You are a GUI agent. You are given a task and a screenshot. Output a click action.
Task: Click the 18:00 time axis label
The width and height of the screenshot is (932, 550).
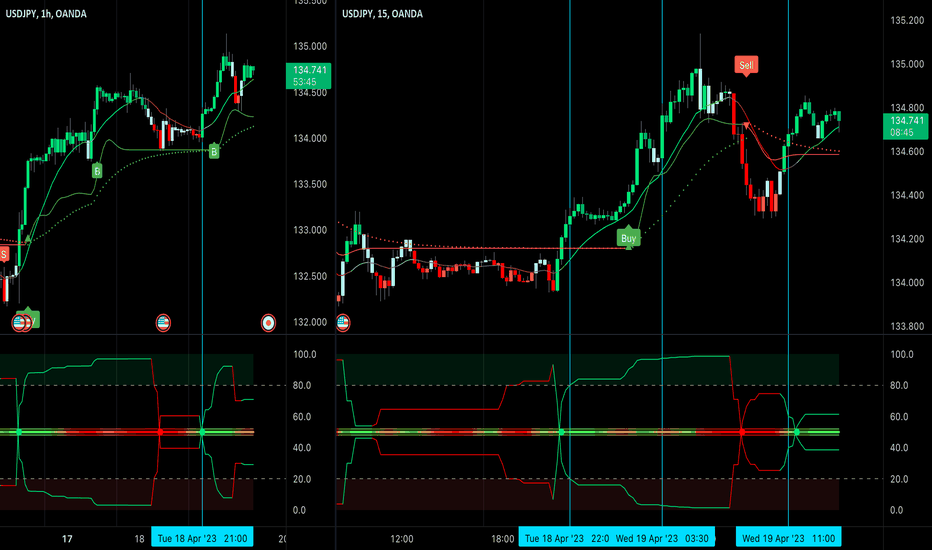point(503,539)
